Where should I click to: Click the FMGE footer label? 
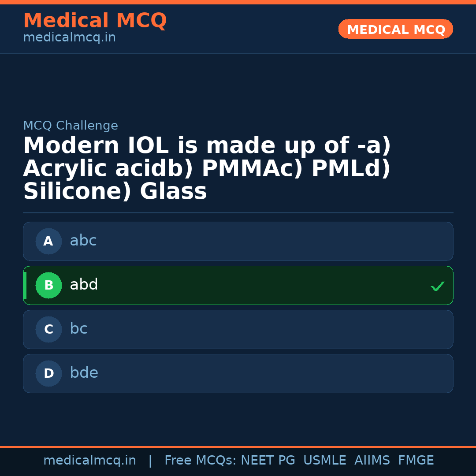pos(416,460)
